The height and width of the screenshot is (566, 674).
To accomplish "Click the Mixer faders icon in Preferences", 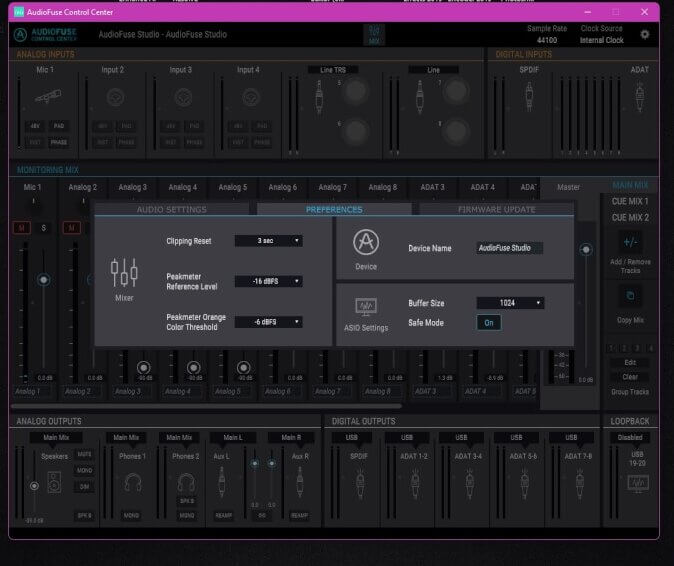I will pyautogui.click(x=124, y=272).
